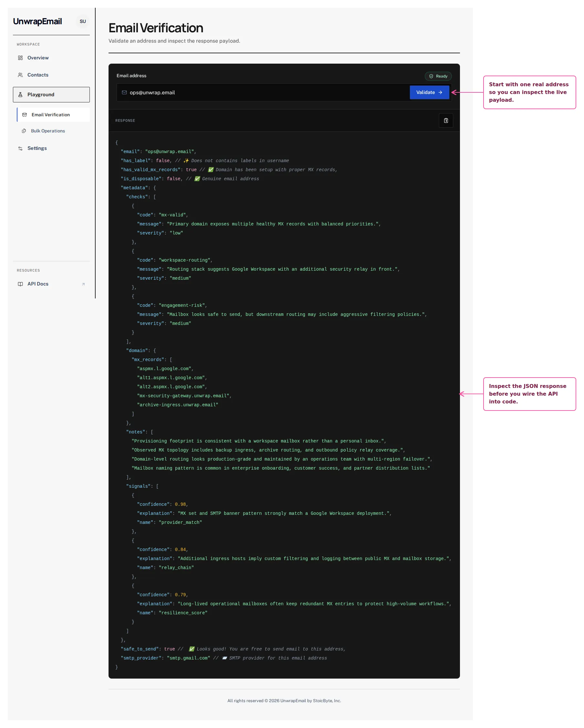Click the "ops@unwrap.email" value in JSON
Screen dimensions: 584x728
[x=170, y=152]
